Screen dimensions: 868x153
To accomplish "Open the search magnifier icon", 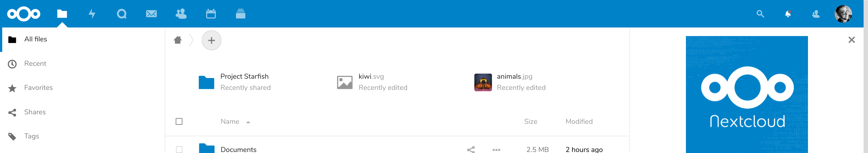I will [760, 14].
